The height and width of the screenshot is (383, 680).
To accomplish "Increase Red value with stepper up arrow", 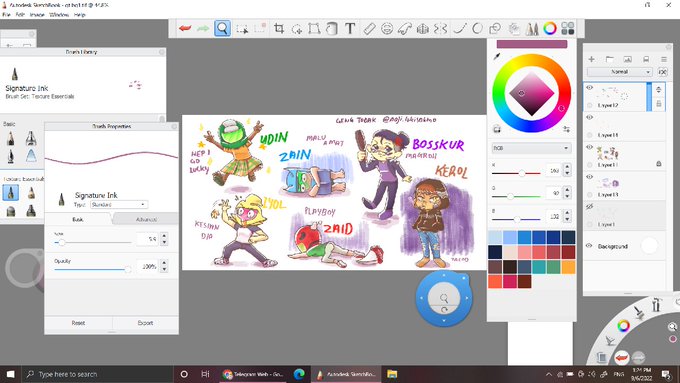I will click(x=567, y=167).
